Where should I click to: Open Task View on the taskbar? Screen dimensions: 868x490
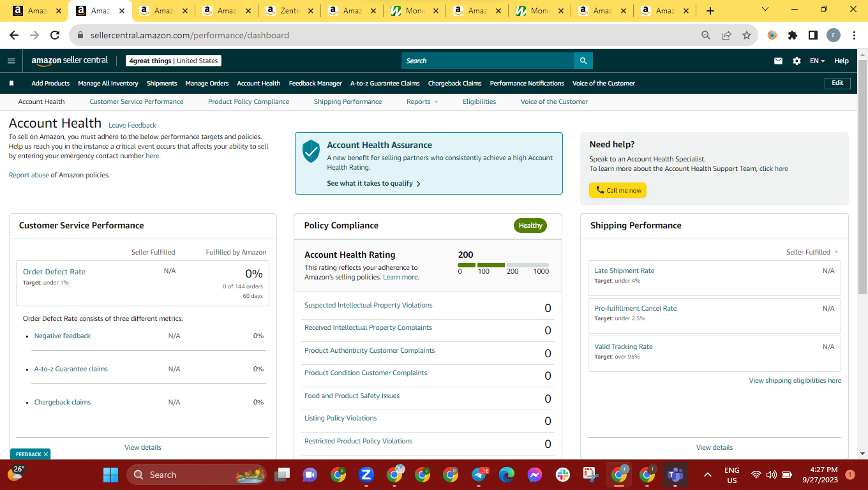tap(281, 475)
